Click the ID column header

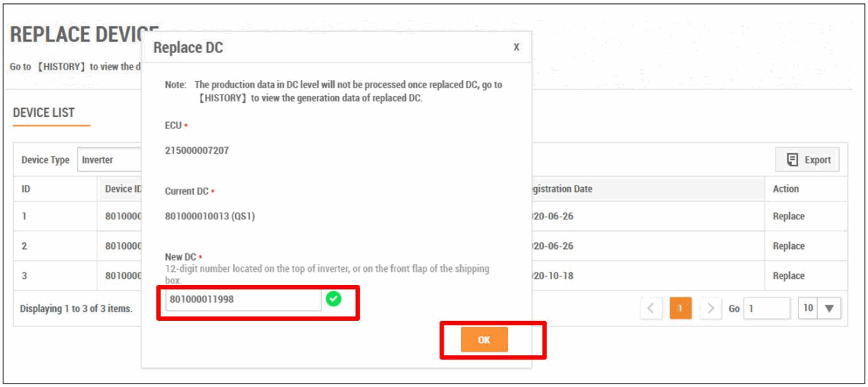coord(26,189)
